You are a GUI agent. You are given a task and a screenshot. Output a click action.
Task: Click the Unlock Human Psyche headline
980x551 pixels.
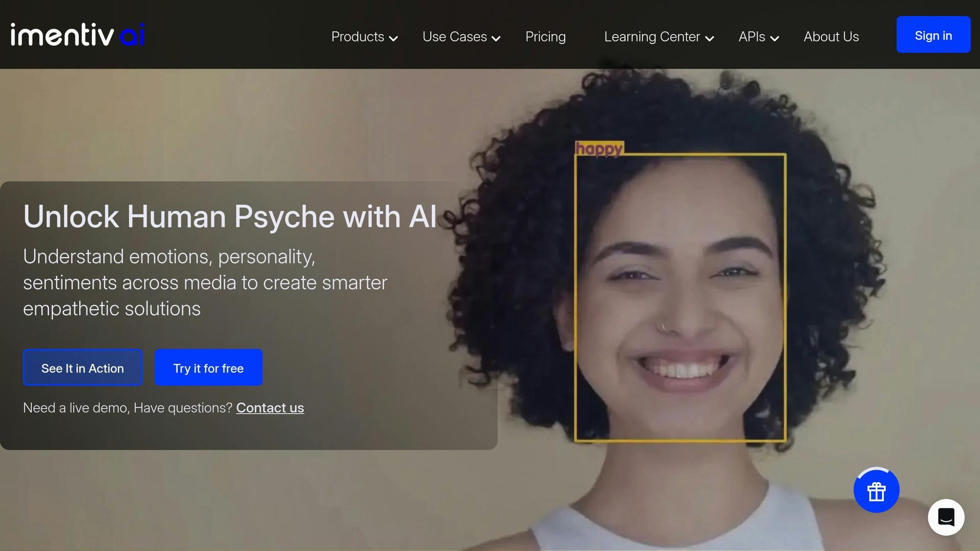coord(230,217)
